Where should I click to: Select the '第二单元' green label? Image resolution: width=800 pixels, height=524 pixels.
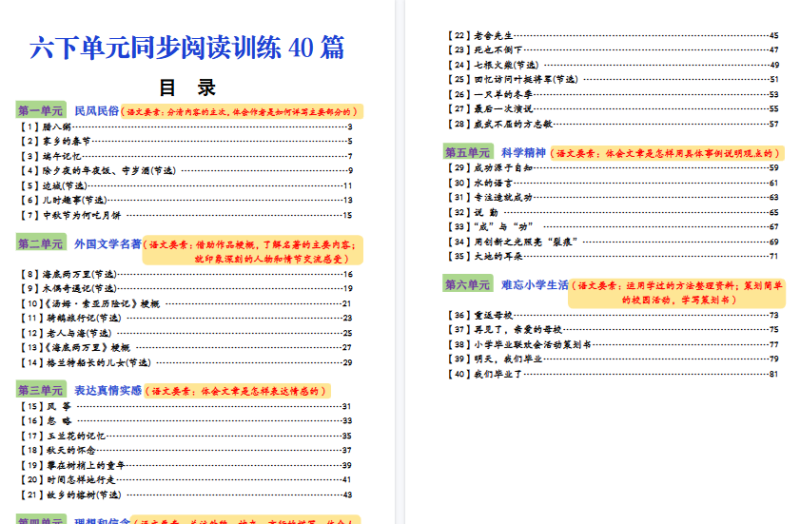[x=40, y=244]
